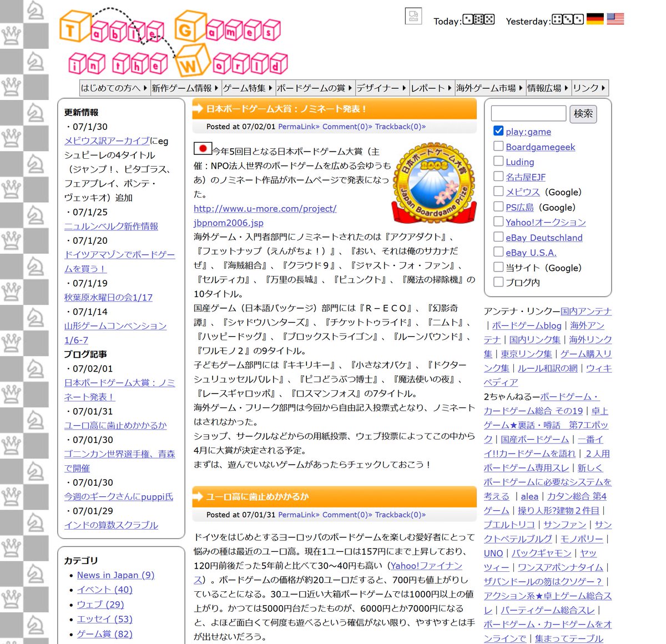Open the alea link in 2ちゃんねる list
The height and width of the screenshot is (644, 666).
point(529,496)
